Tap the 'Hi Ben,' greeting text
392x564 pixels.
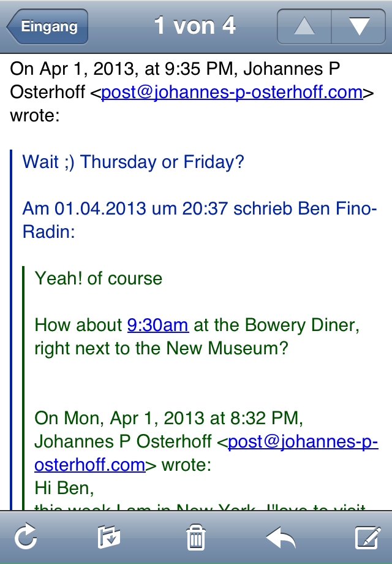pyautogui.click(x=64, y=489)
